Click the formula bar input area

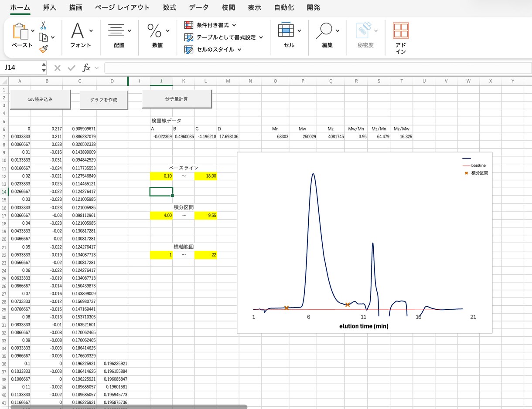coord(317,68)
